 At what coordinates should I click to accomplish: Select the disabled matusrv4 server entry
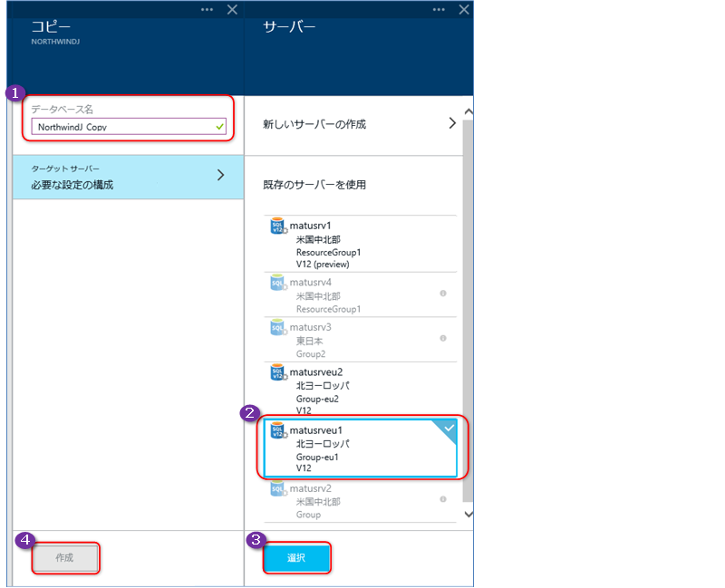click(360, 295)
